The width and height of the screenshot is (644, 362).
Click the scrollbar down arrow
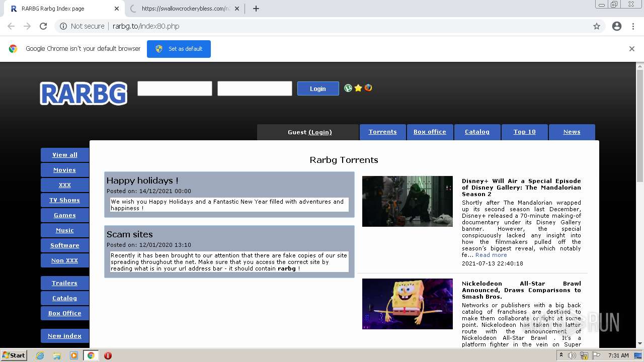[640, 344]
